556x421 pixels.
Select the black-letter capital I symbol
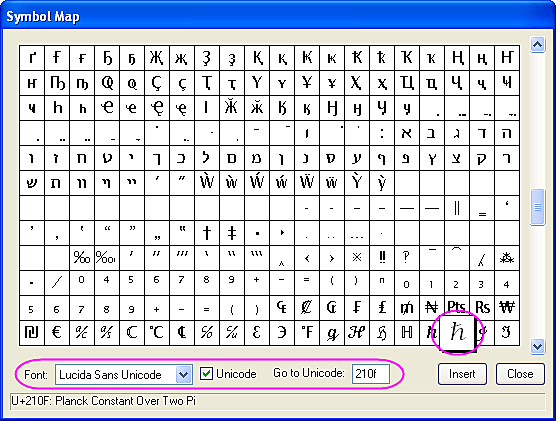pyautogui.click(x=507, y=333)
